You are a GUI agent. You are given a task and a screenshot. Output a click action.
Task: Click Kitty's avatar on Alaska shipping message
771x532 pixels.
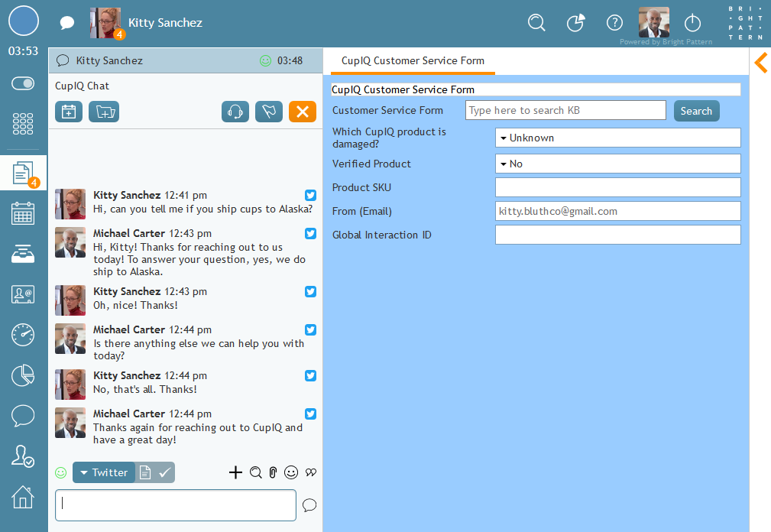pos(70,204)
